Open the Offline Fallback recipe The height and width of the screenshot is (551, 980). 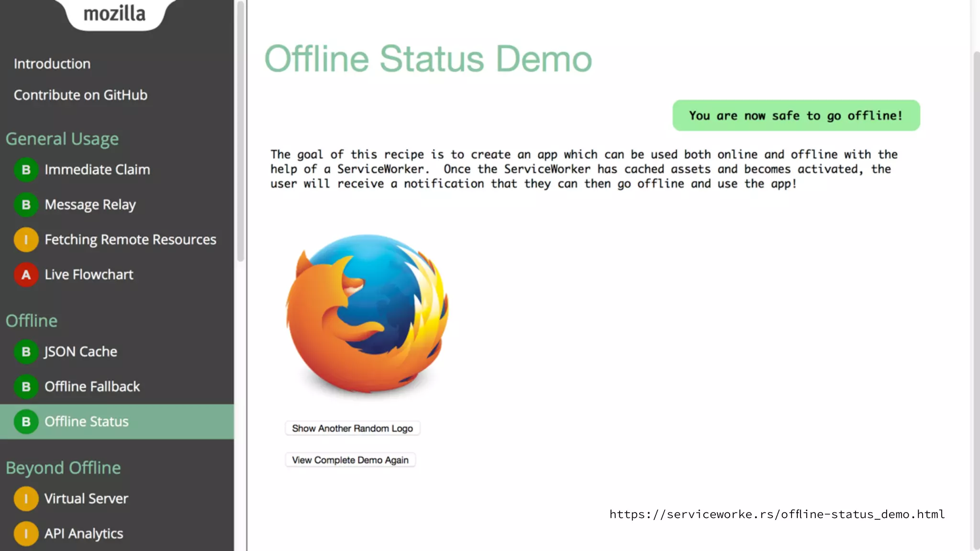point(92,386)
